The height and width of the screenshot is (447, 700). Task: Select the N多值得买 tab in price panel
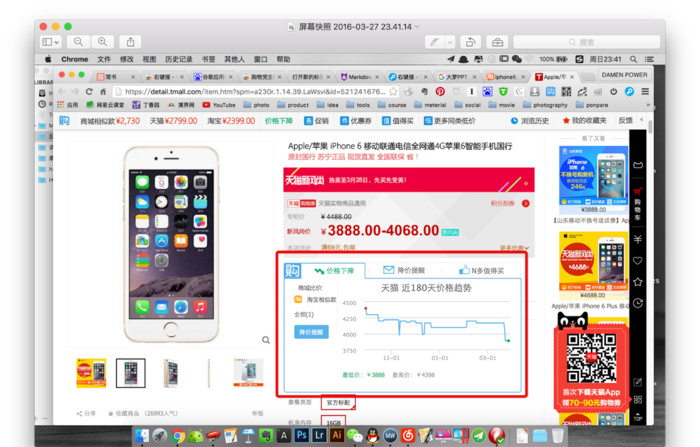pos(481,271)
